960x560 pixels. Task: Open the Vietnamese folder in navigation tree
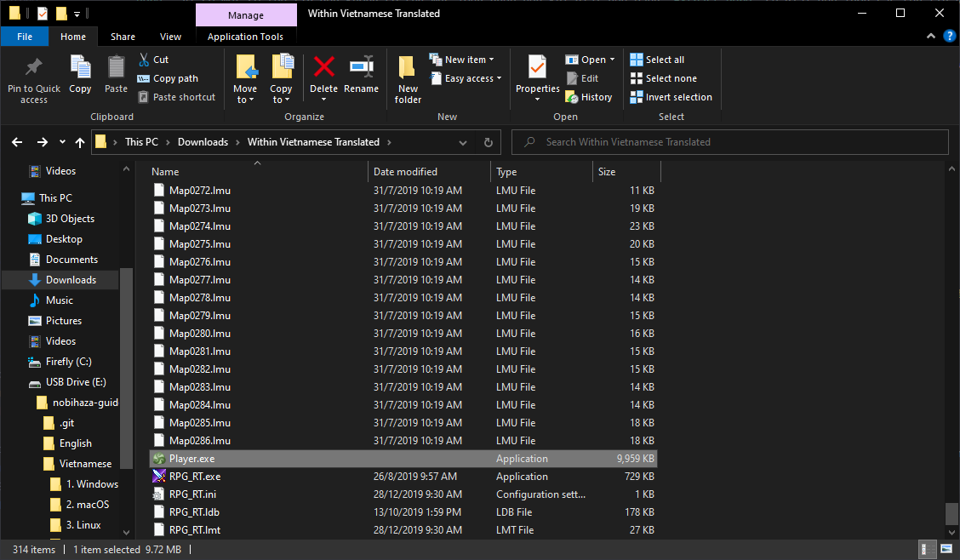(x=85, y=464)
